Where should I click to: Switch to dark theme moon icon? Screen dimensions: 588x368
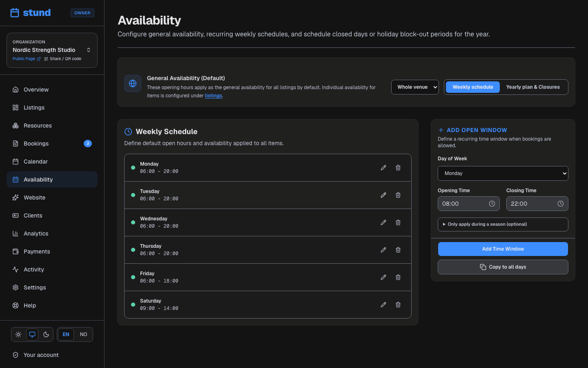(46, 334)
